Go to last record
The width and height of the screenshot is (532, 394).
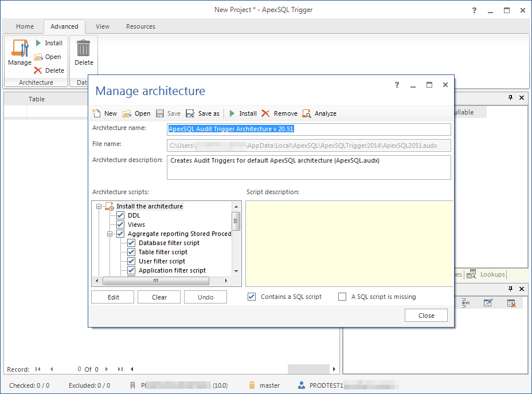[x=120, y=369]
